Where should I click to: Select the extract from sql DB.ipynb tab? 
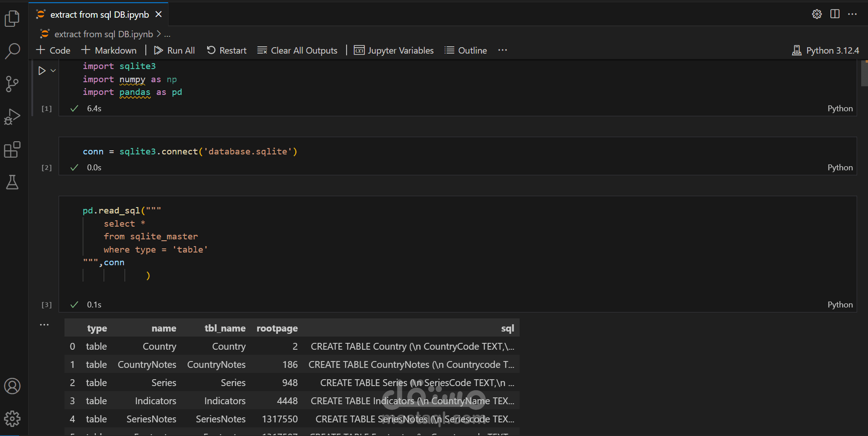tap(99, 15)
